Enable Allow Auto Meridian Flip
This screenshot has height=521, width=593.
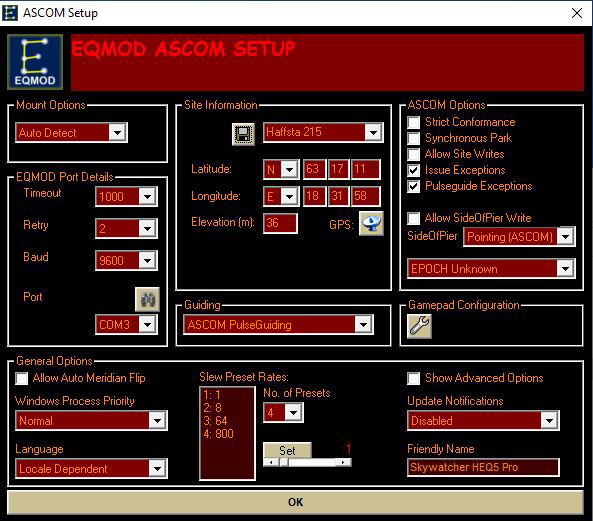click(x=22, y=378)
